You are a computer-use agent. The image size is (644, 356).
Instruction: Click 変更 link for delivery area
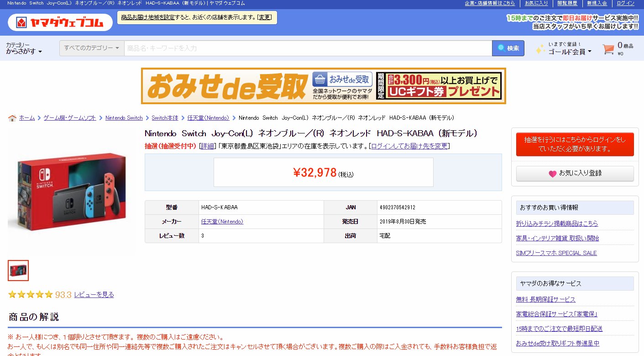click(x=265, y=17)
